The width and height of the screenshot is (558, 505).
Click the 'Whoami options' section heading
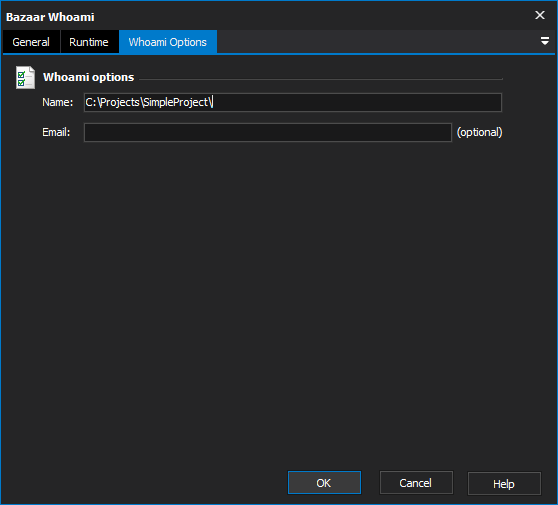pyautogui.click(x=89, y=77)
